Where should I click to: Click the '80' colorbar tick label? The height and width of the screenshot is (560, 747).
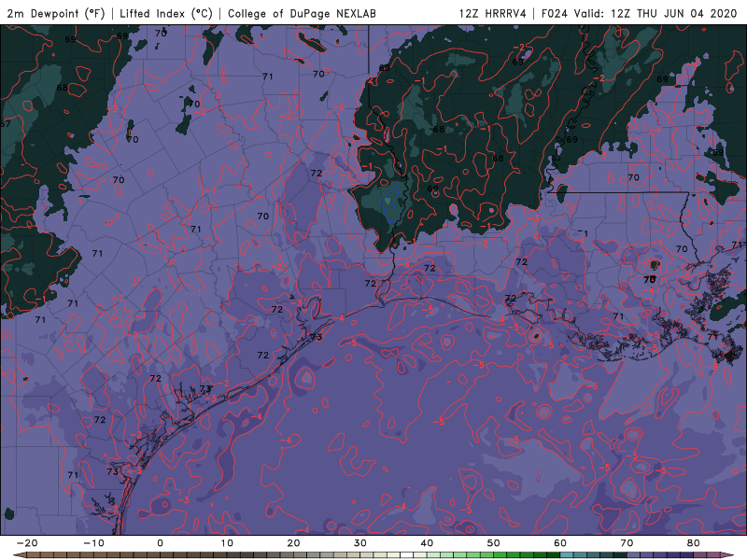pyautogui.click(x=694, y=543)
